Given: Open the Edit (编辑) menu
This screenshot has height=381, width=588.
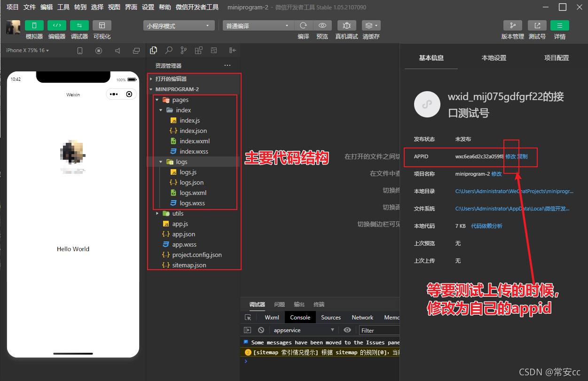Looking at the screenshot, I should pos(47,7).
